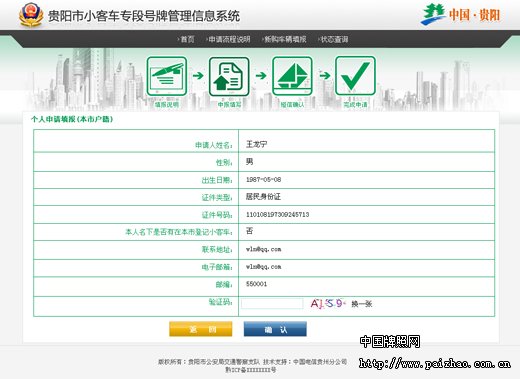Click the 联系地址 label
This screenshot has height=379, width=520.
[217, 249]
